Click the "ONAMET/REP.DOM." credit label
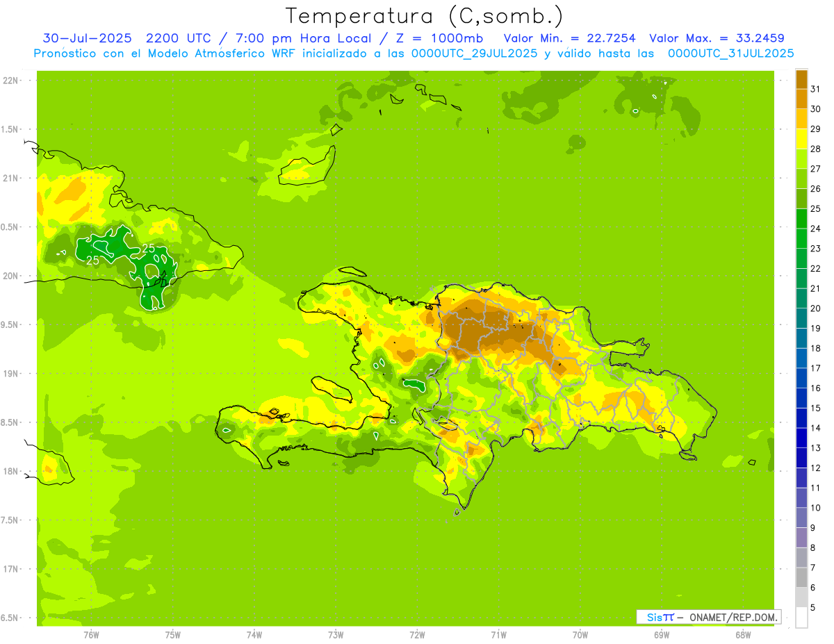The width and height of the screenshot is (834, 644). (x=733, y=617)
